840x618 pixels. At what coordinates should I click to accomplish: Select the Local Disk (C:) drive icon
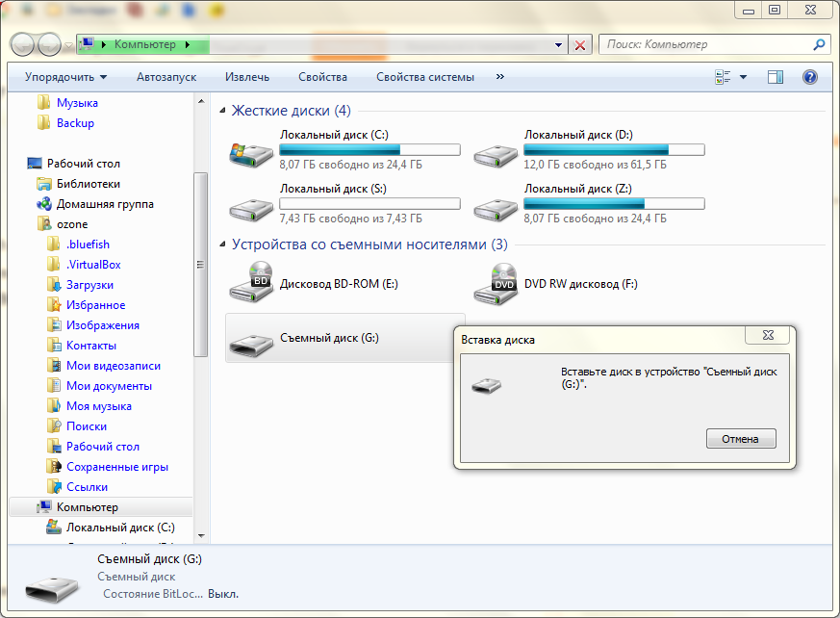point(251,154)
